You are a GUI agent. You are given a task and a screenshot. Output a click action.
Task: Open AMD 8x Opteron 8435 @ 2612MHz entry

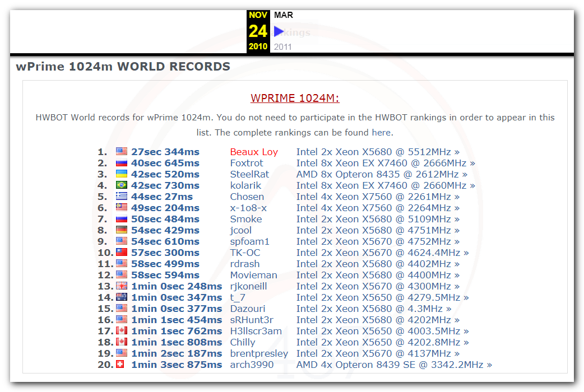(x=381, y=174)
